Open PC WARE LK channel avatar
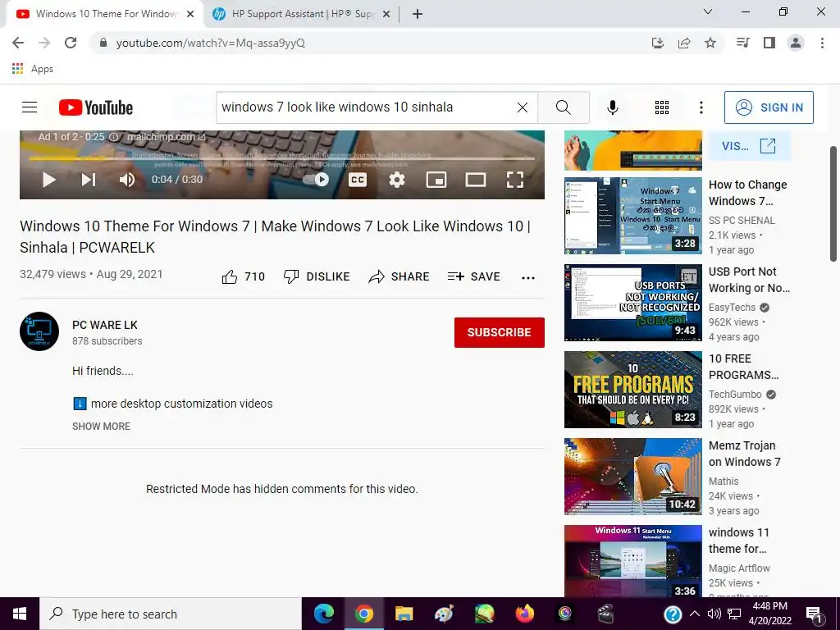Viewport: 840px width, 630px height. point(39,331)
